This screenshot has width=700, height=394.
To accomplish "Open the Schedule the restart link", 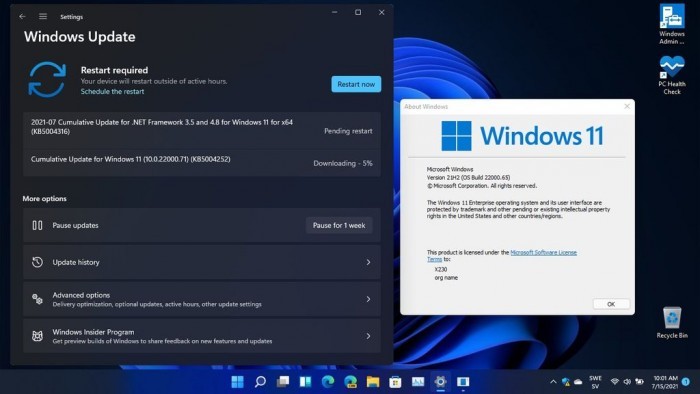I will [112, 91].
